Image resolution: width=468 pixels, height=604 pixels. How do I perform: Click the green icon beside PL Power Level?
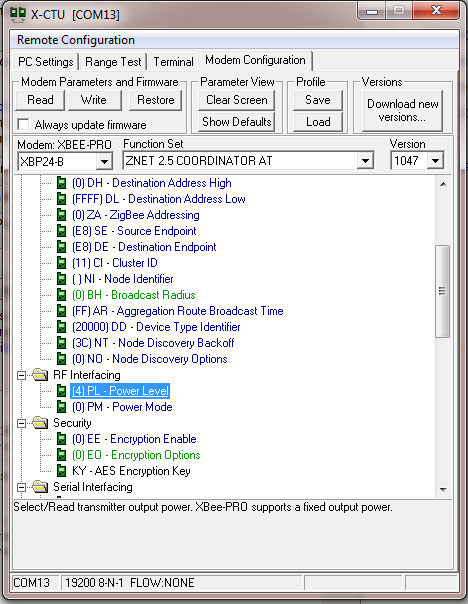pyautogui.click(x=61, y=391)
